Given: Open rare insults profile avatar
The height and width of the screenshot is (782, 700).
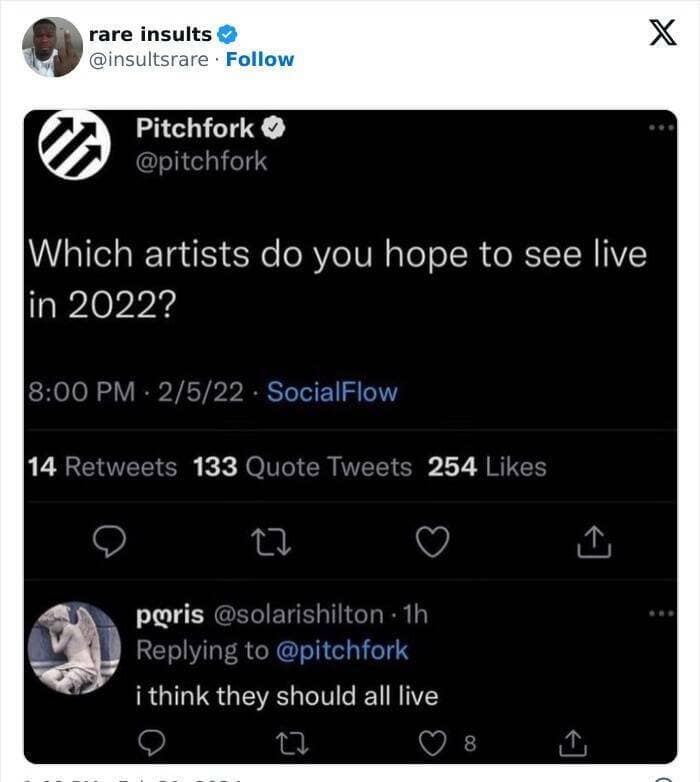Looking at the screenshot, I should point(52,47).
